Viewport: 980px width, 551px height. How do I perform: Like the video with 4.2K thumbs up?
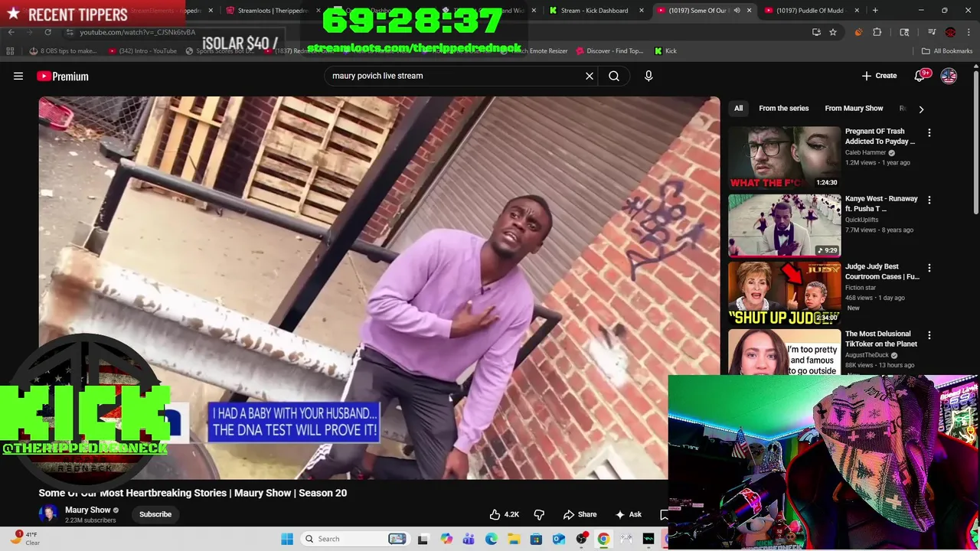tap(505, 514)
